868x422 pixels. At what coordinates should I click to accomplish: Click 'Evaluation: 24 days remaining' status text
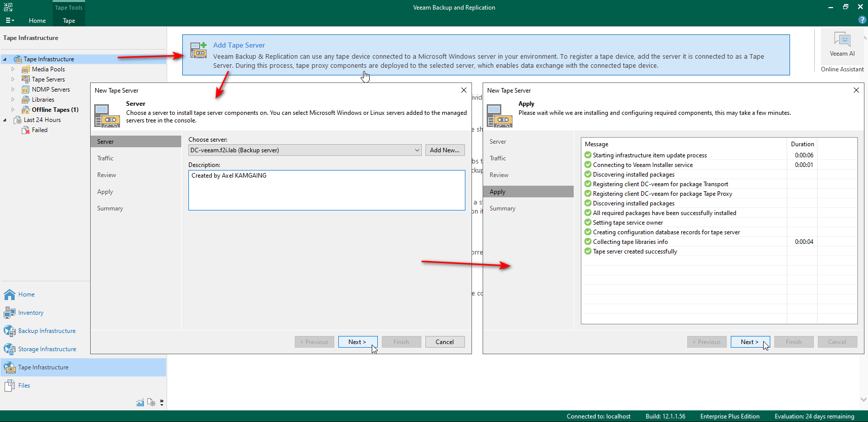click(x=814, y=416)
